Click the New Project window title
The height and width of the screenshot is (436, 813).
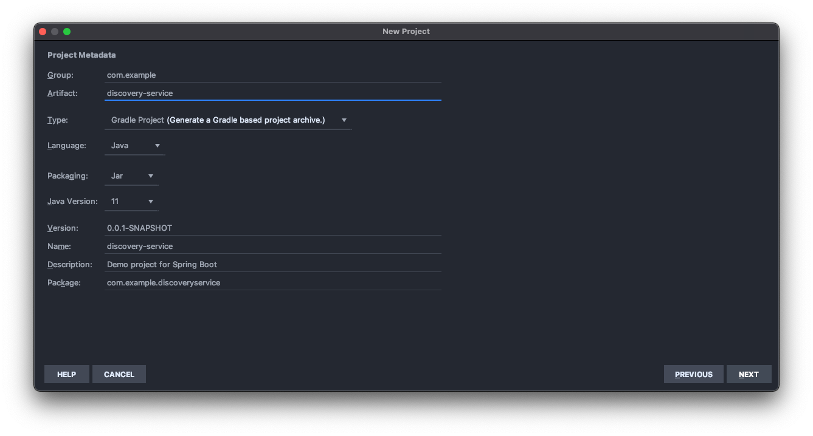coord(406,32)
